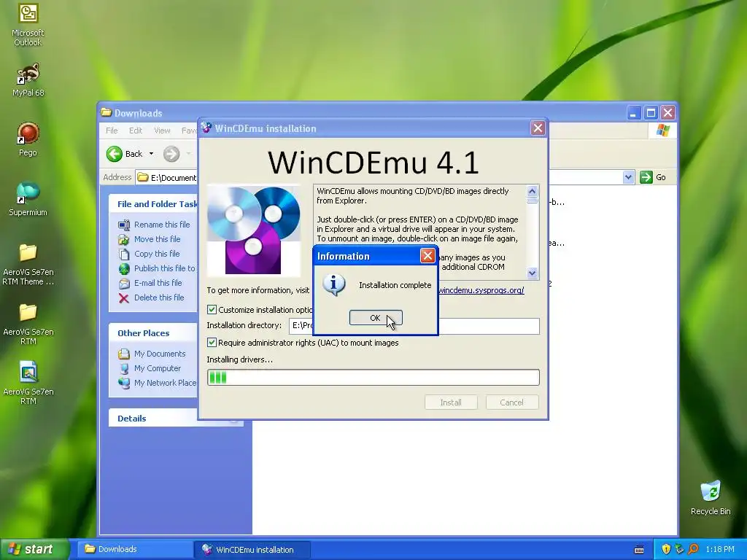
Task: Open the View menu in Downloads window
Action: 162,131
